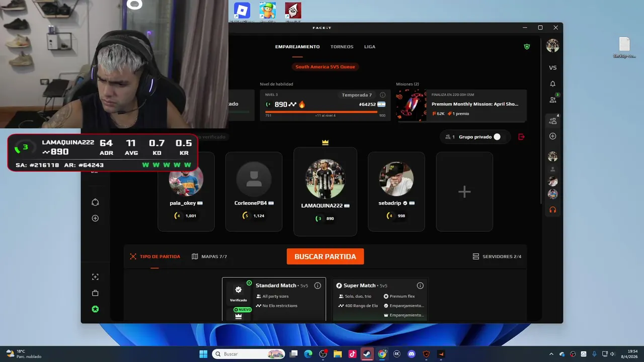The width and height of the screenshot is (644, 362).
Task: Open the LIGA tab
Action: click(x=370, y=47)
